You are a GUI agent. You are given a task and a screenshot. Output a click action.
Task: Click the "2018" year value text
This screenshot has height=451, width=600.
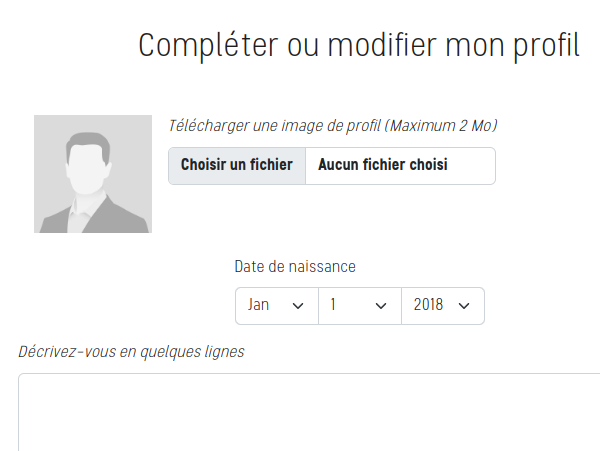click(427, 306)
